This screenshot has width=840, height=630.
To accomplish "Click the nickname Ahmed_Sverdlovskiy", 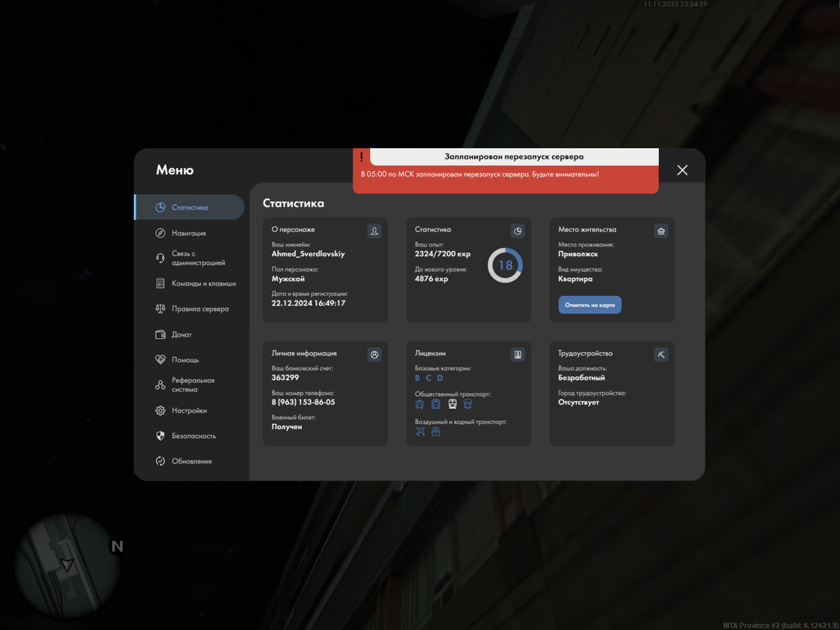I will [x=308, y=254].
